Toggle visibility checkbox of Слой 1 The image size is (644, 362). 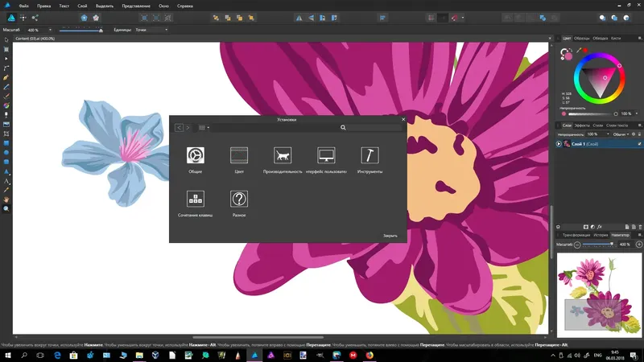(639, 144)
